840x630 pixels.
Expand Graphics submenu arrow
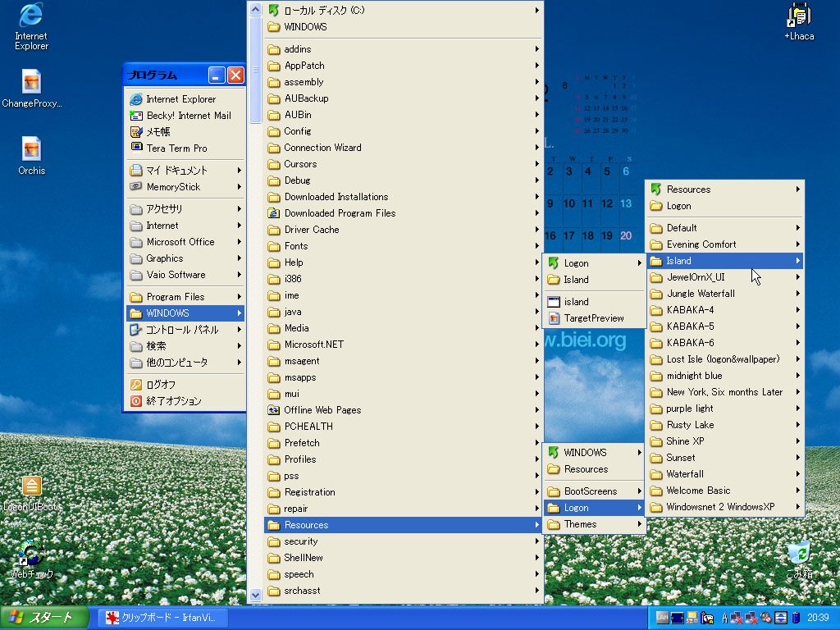pos(239,258)
